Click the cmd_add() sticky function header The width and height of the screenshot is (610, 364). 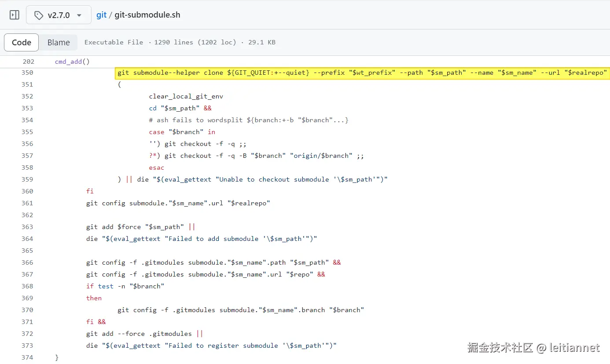pyautogui.click(x=72, y=62)
